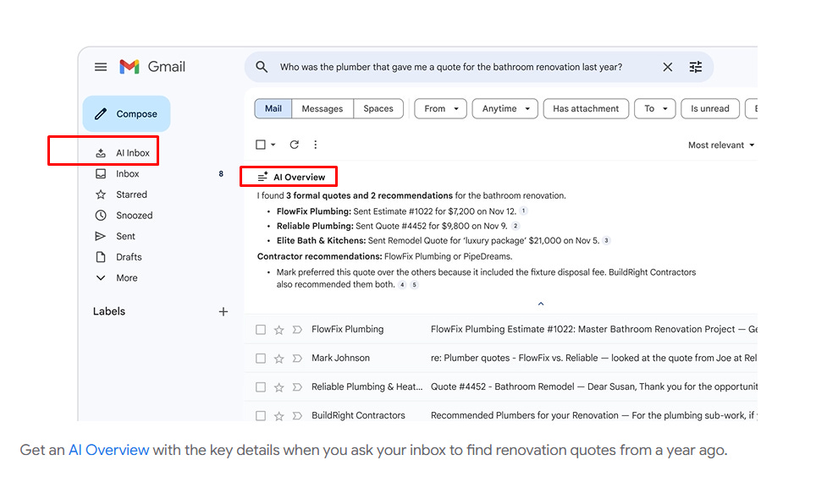Open the Sent folder
The height and width of the screenshot is (504, 827).
click(115, 236)
